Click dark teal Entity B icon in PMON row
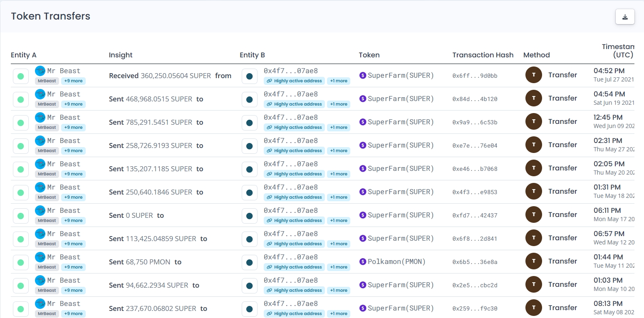Screen dimensions: 644x318 click(249, 263)
